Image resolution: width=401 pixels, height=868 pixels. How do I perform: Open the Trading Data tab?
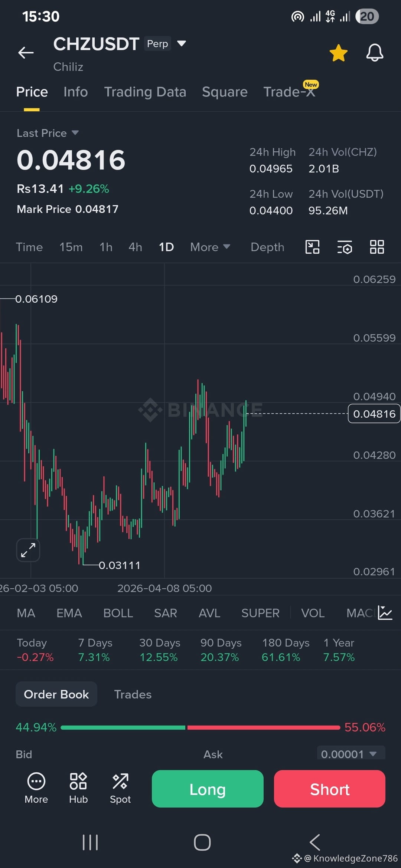(x=145, y=92)
